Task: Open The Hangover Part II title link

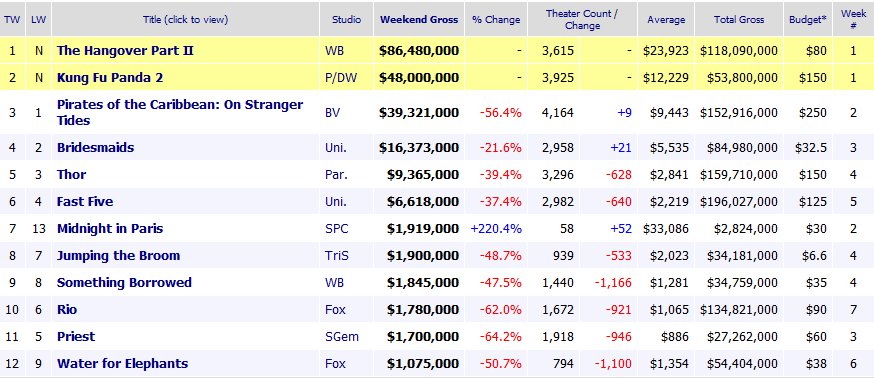Action: (125, 51)
